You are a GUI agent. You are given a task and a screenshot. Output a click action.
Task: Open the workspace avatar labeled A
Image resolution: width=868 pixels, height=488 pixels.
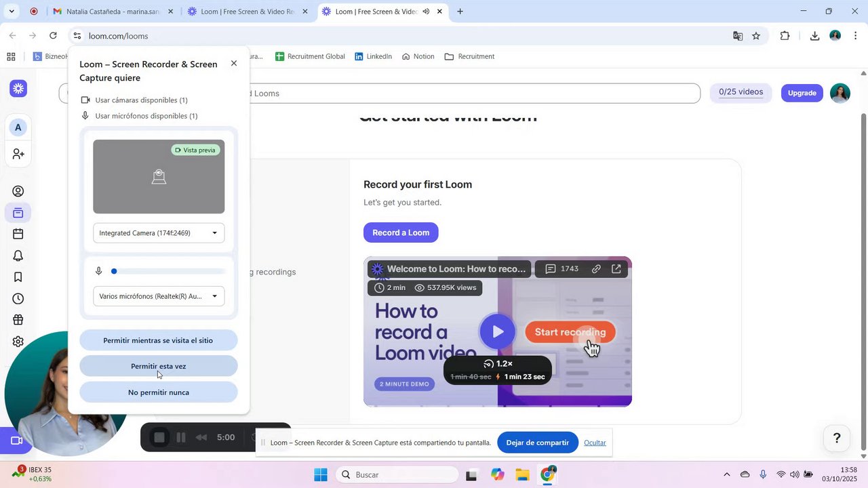pyautogui.click(x=18, y=127)
